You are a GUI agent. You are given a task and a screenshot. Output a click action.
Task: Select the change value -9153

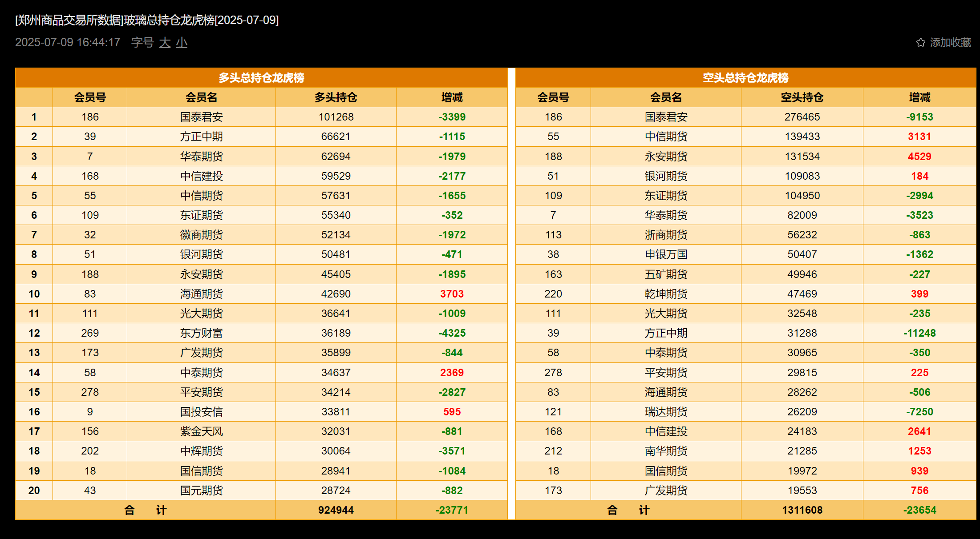(x=919, y=117)
